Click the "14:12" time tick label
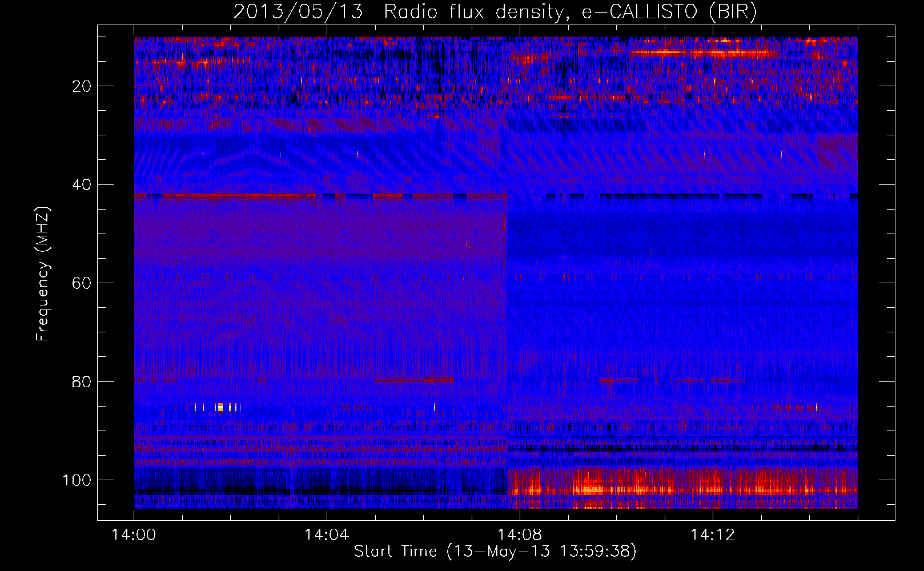This screenshot has width=924, height=571. [x=713, y=535]
